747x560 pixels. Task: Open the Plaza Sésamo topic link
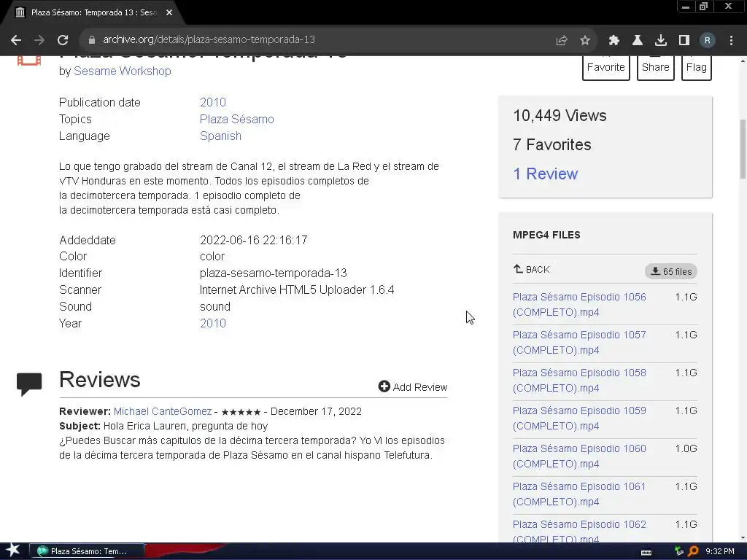(x=237, y=119)
